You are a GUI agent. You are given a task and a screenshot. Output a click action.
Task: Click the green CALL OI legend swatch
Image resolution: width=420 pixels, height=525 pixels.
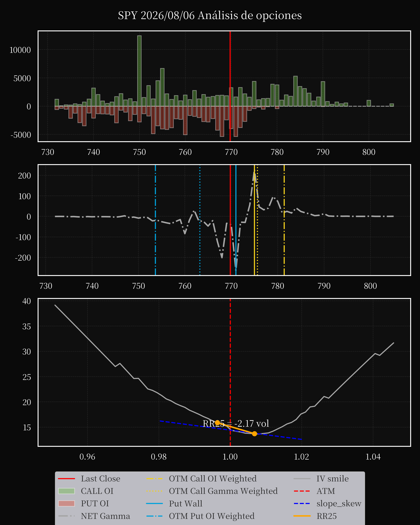(66, 491)
